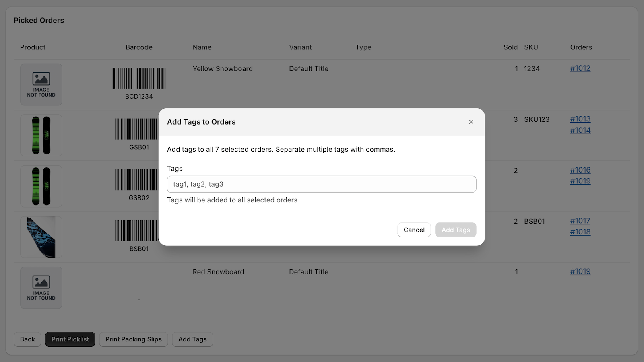Screen dimensions: 644x362
Task: Select the blue snowboard product thumbnail
Action: (41, 237)
